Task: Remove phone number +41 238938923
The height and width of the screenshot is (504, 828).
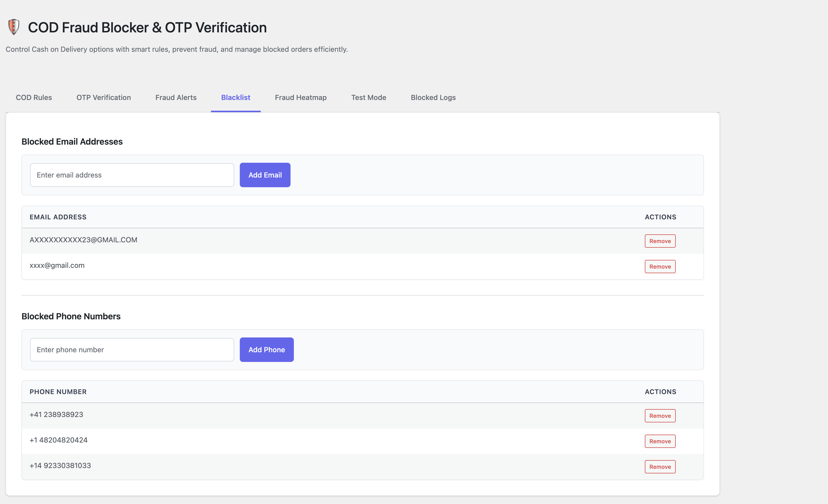Action: click(x=660, y=415)
